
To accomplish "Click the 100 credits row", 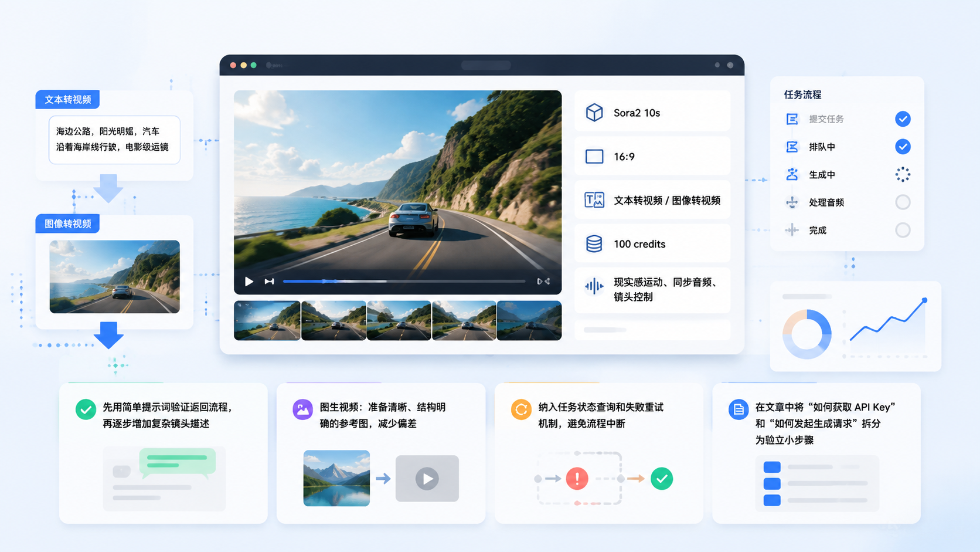I will click(x=652, y=243).
